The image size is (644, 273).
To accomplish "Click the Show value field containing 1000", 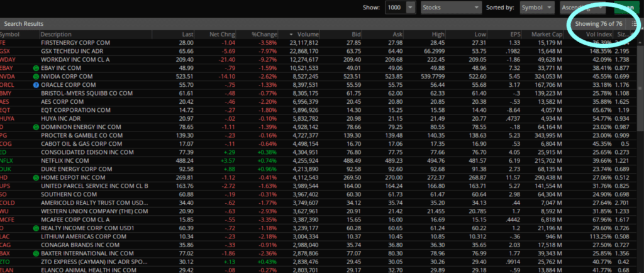I will coord(396,8).
